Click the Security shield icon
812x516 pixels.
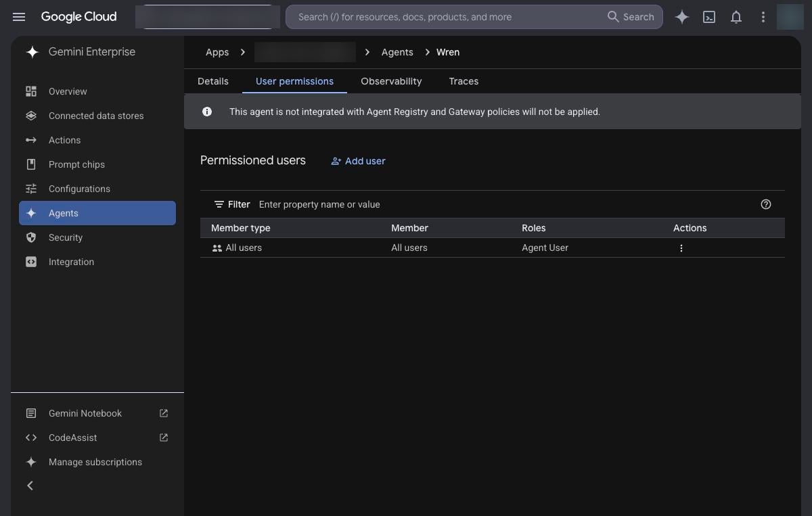[31, 237]
